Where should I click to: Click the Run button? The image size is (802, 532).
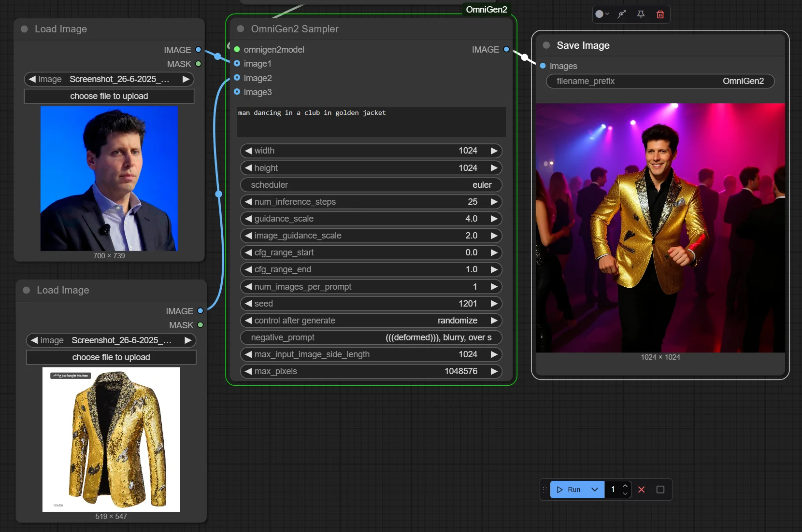(x=569, y=490)
